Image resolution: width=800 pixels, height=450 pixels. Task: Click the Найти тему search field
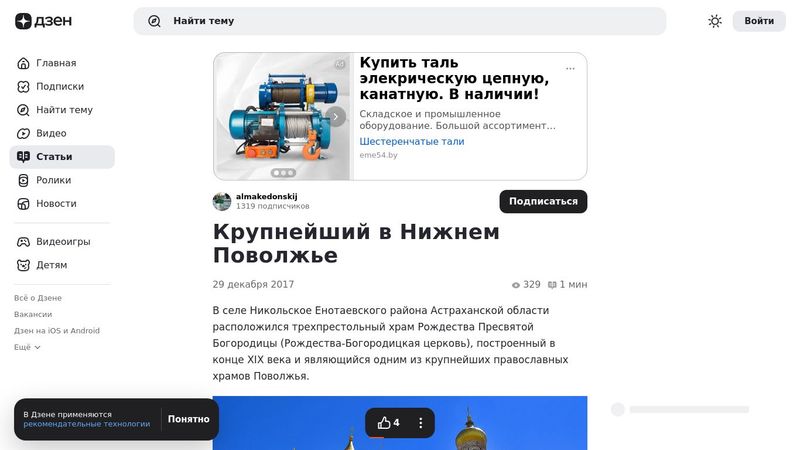tap(399, 21)
